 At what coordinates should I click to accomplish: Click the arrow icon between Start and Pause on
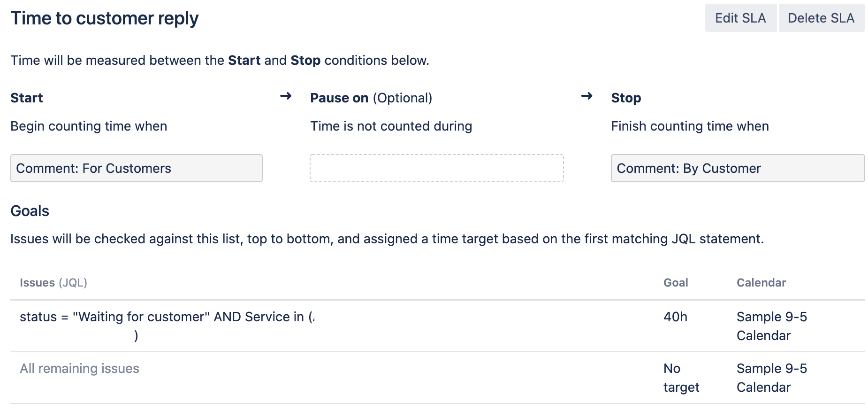286,96
